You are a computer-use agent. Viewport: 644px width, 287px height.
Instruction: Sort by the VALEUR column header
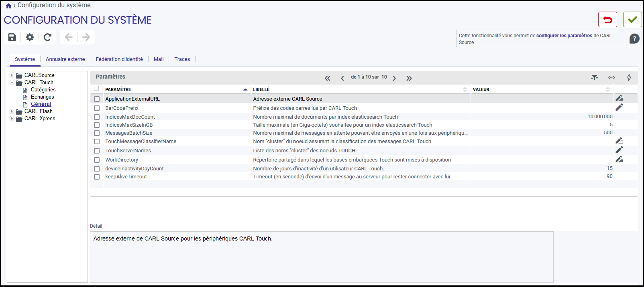[x=481, y=89]
